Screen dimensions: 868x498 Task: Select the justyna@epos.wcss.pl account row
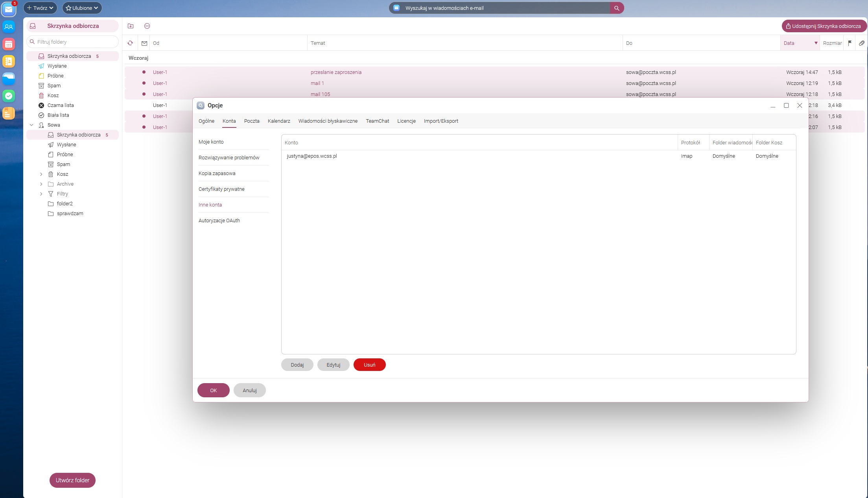tap(312, 156)
